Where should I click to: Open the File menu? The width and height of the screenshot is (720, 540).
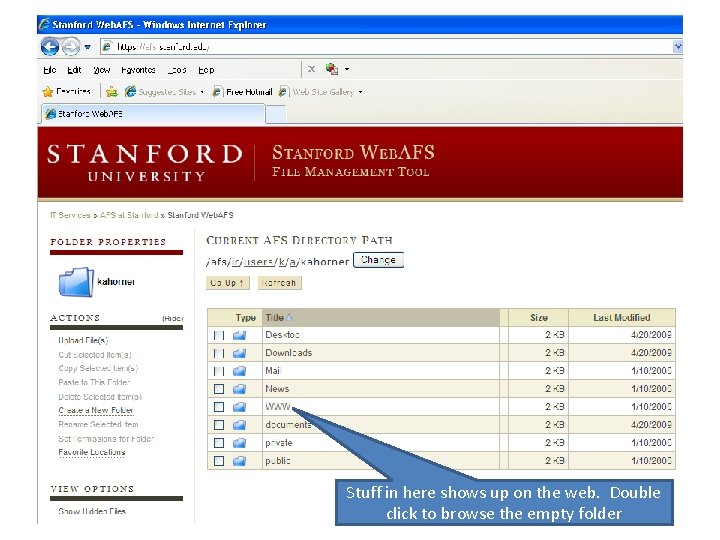click(50, 70)
